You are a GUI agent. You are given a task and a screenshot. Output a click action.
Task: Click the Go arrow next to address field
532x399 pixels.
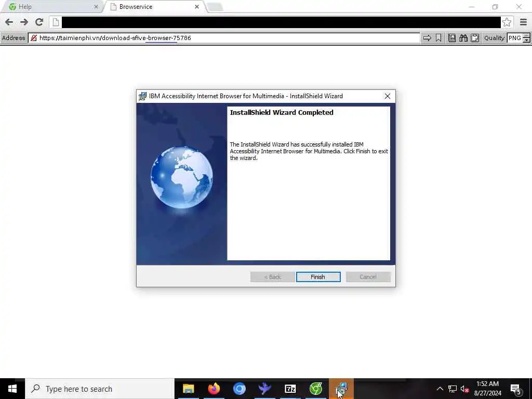[427, 38]
